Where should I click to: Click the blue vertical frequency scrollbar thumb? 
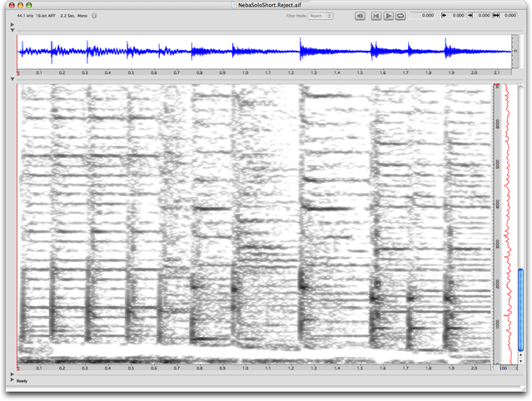tap(521, 300)
